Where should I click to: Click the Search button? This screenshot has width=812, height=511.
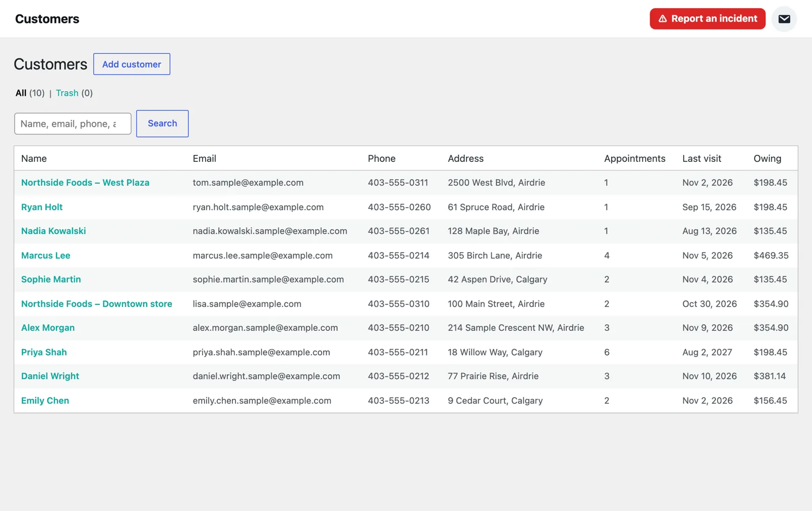[162, 123]
